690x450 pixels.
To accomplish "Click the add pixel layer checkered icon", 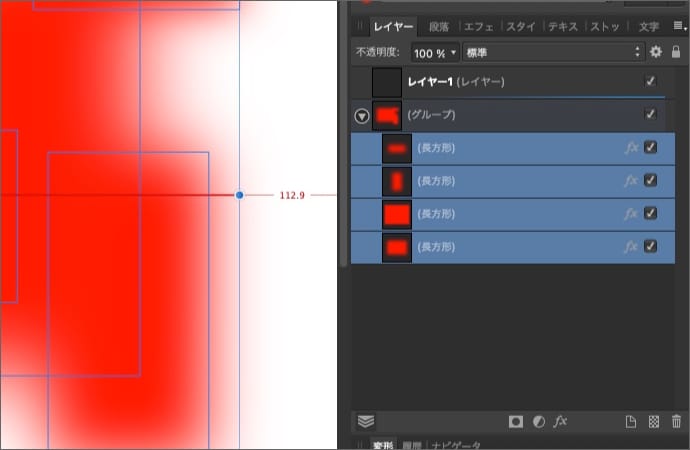I will tap(654, 422).
